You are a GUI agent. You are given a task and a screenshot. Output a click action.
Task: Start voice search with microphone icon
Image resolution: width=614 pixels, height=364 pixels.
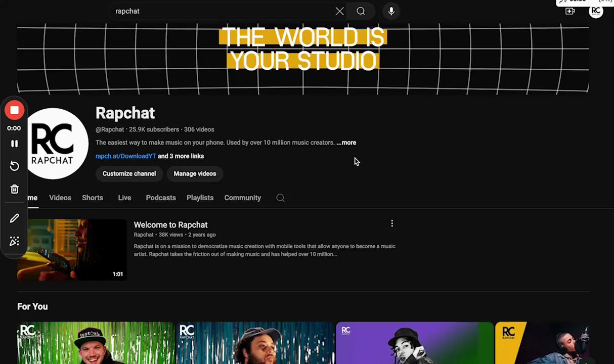[391, 11]
